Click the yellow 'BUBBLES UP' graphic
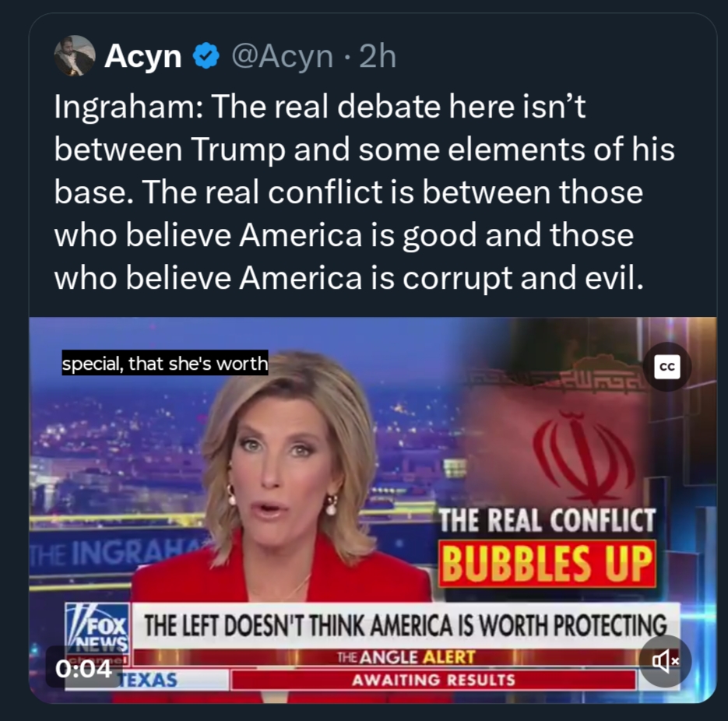Viewport: 728px width, 721px height. pyautogui.click(x=547, y=564)
